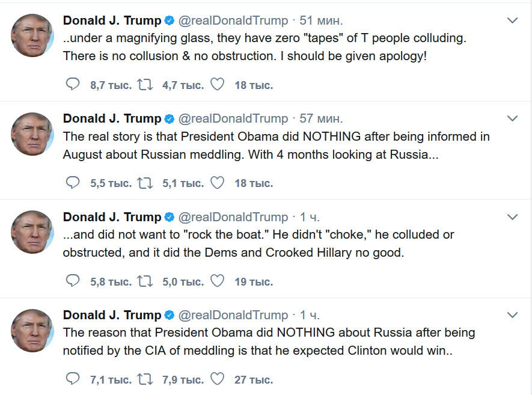This screenshot has width=532, height=395.
Task: Reply to the 'magnifying glass' tweet
Action: click(x=72, y=85)
